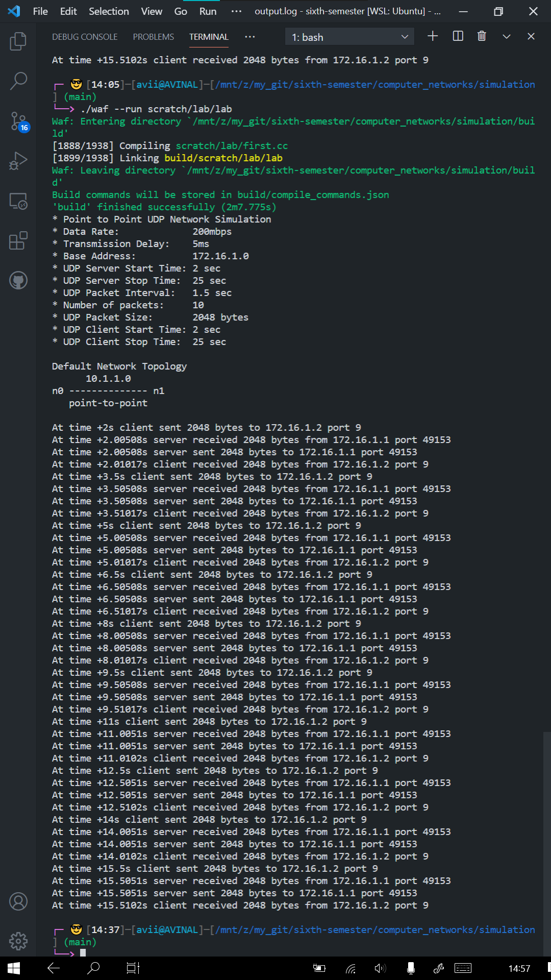Split the terminal panel
551x980 pixels.
point(458,36)
